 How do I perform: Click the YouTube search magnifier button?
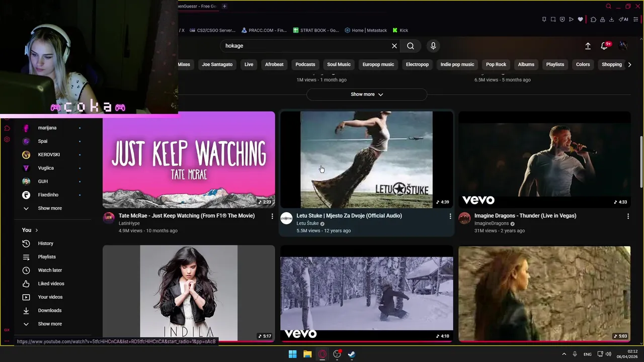411,46
